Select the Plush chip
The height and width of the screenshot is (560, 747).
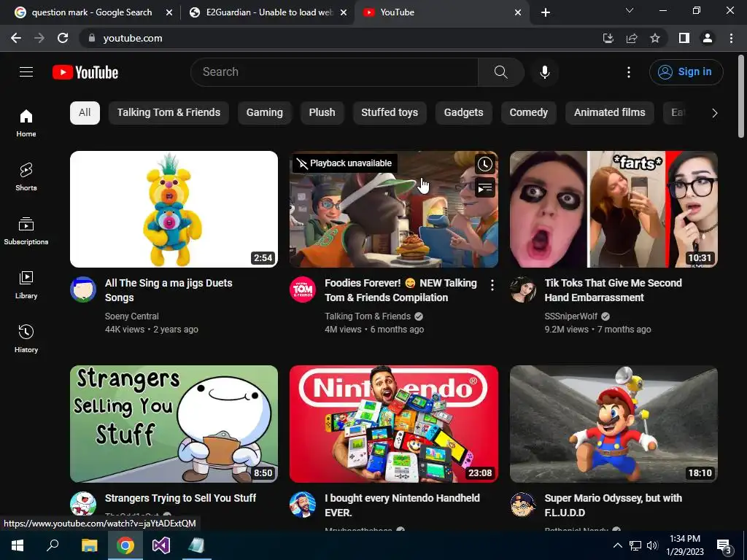click(x=322, y=113)
